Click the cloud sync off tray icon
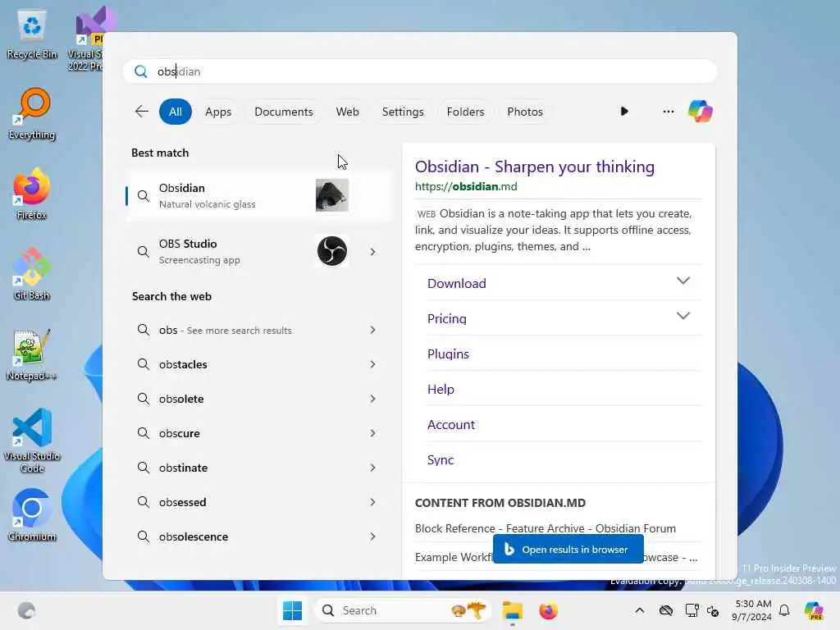This screenshot has height=630, width=840. [x=666, y=610]
